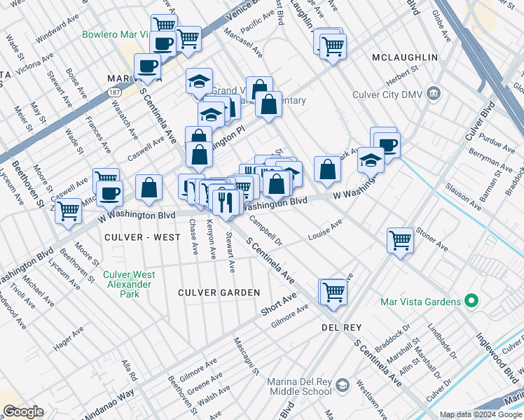The image size is (524, 420).
Task: Select the Mascagni St street label
Action: point(246,356)
